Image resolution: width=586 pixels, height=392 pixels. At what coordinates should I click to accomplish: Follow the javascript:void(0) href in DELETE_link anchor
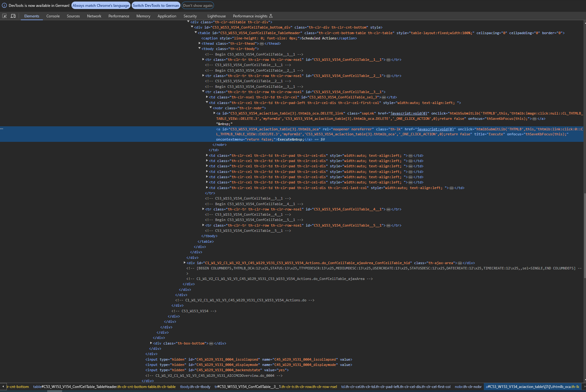(408, 113)
